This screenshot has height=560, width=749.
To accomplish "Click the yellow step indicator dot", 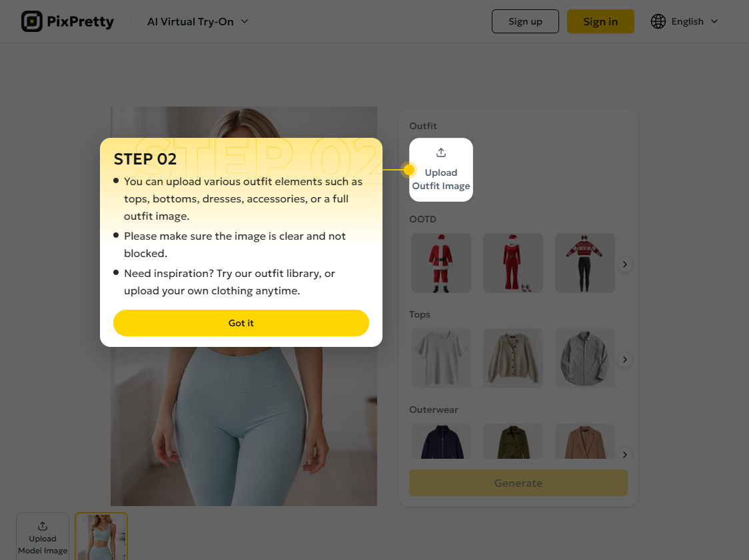I will (408, 170).
